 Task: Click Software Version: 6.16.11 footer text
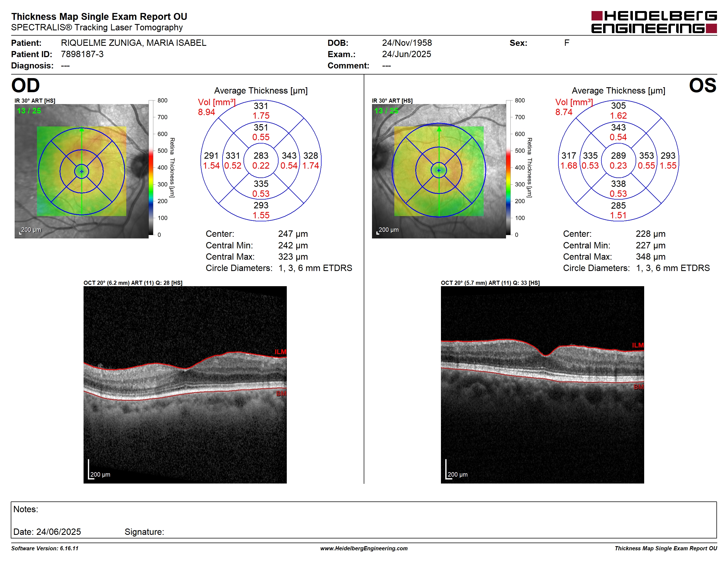(x=45, y=548)
